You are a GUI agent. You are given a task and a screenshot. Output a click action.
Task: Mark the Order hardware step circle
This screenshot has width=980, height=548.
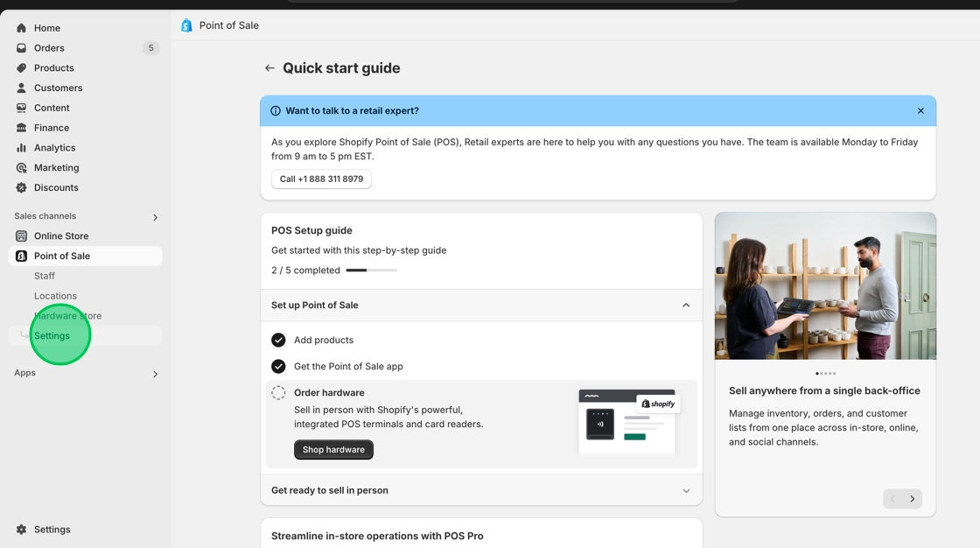[279, 393]
